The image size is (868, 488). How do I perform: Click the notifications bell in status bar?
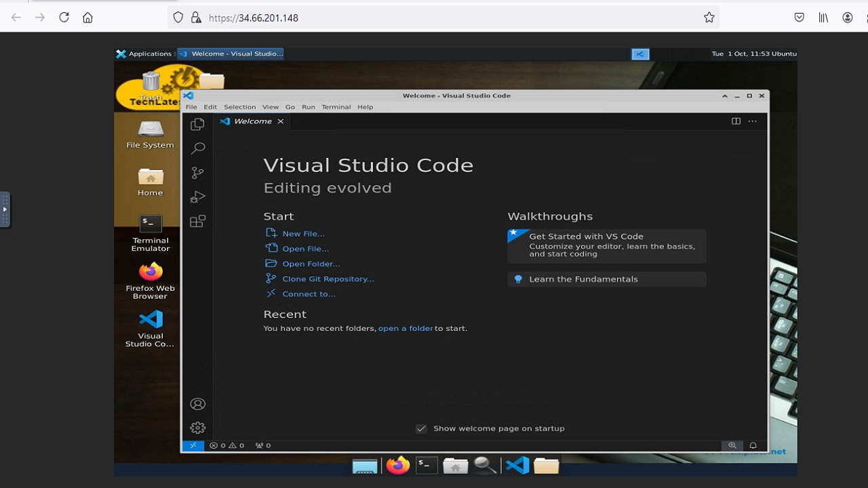tap(753, 445)
